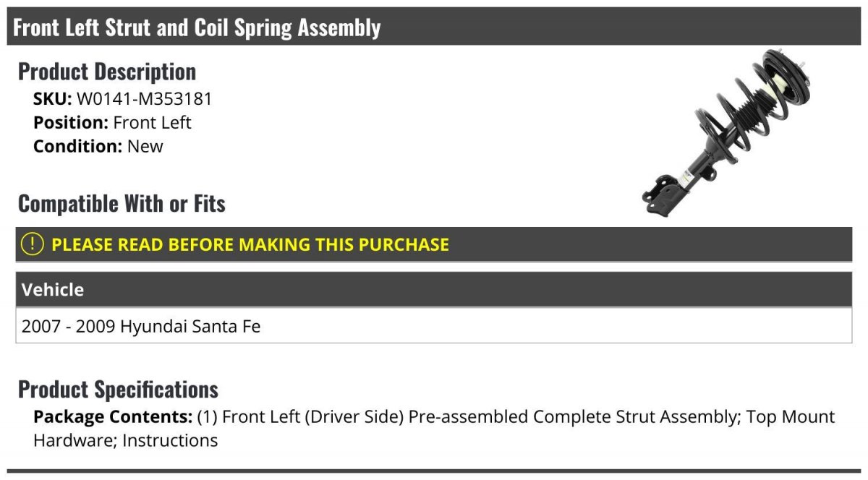Click the Product Specifications heading
The image size is (868, 480).
tap(118, 390)
